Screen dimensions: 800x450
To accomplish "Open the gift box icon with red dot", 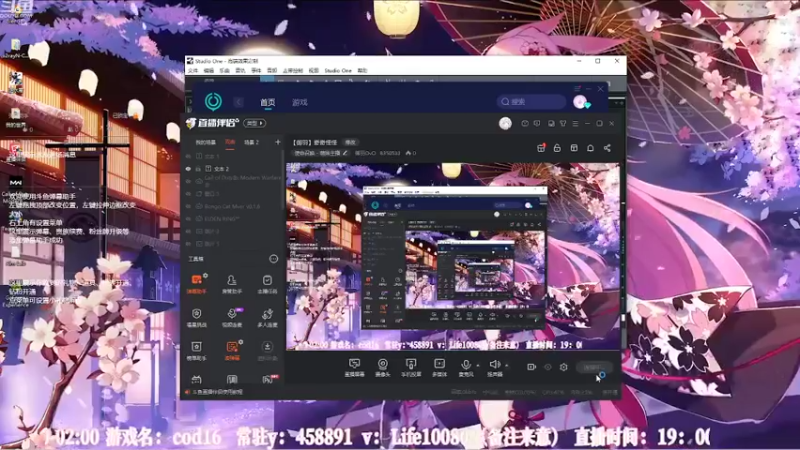I will pos(541,148).
